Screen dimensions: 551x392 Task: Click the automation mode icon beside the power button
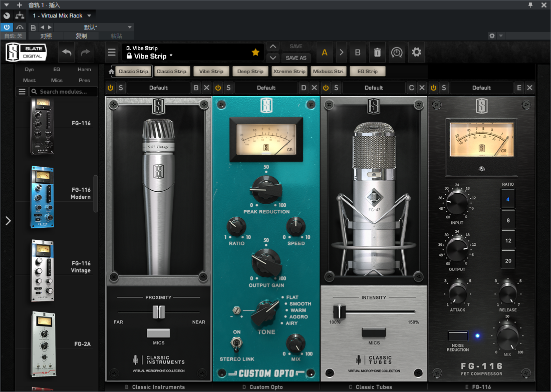coord(20,28)
